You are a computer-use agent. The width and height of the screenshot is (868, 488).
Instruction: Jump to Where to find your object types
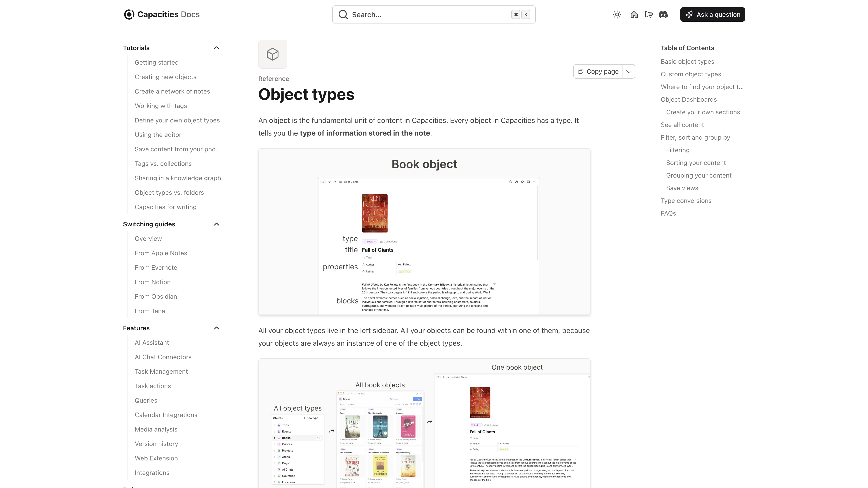[702, 87]
